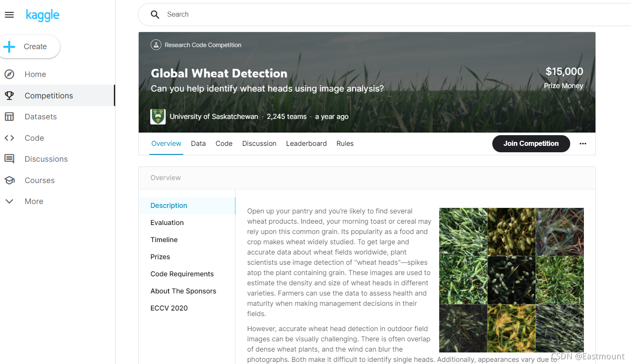Click the wheat fields image collage
This screenshot has width=631, height=364.
pyautogui.click(x=511, y=280)
